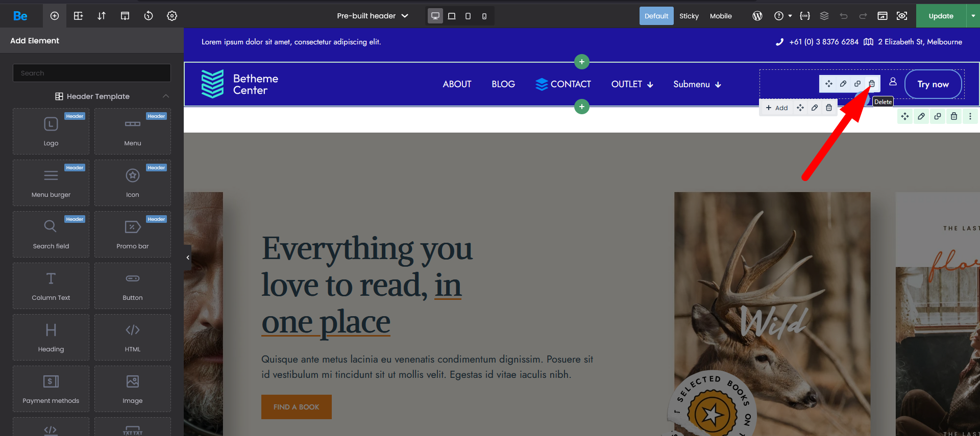980x436 pixels.
Task: Click the section three-dots options icon
Action: click(x=970, y=116)
